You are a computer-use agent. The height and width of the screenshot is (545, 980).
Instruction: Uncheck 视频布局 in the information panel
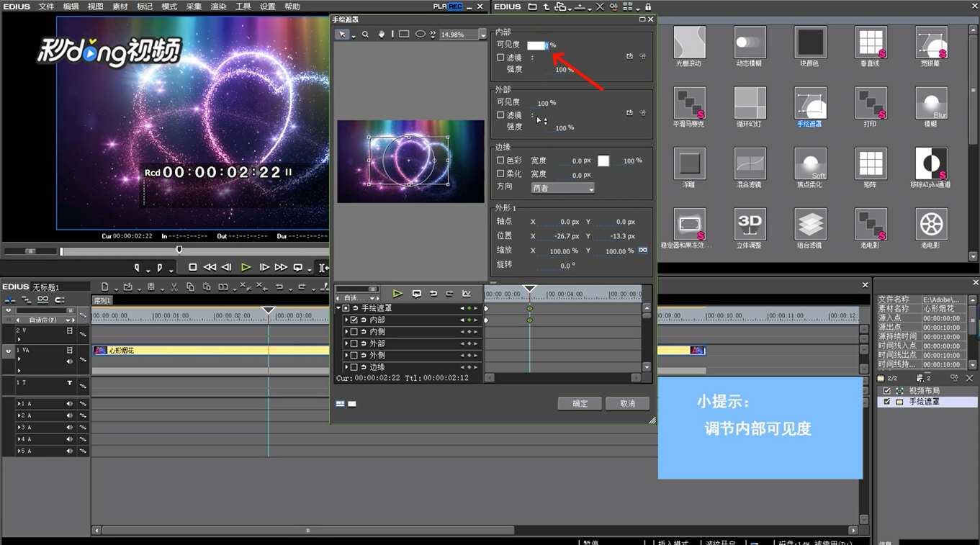tap(887, 391)
